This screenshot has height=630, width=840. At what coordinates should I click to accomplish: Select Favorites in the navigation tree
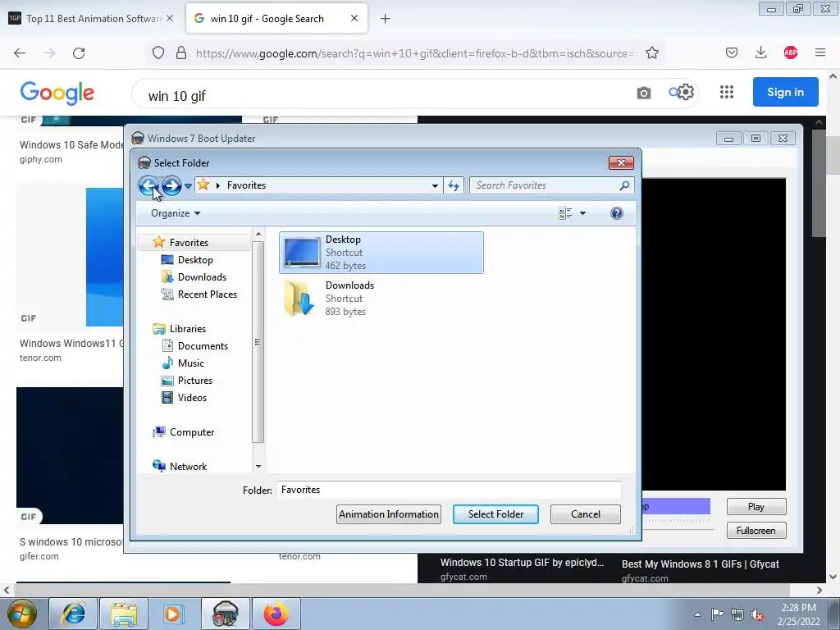pos(188,243)
